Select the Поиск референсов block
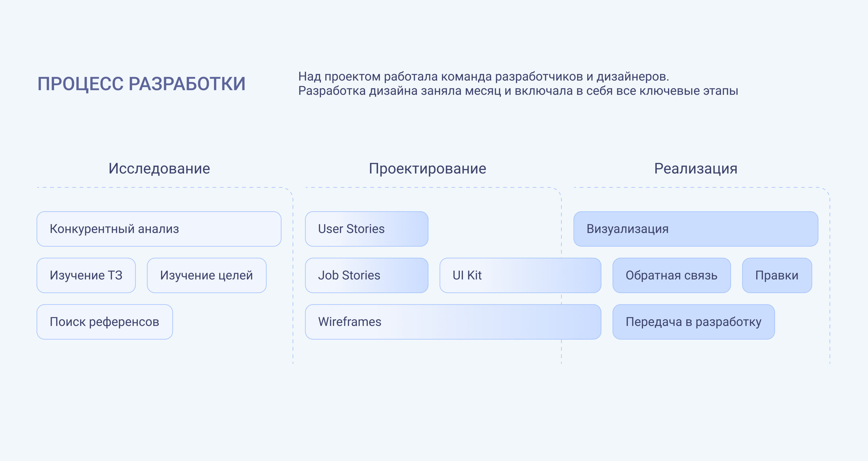 [104, 322]
